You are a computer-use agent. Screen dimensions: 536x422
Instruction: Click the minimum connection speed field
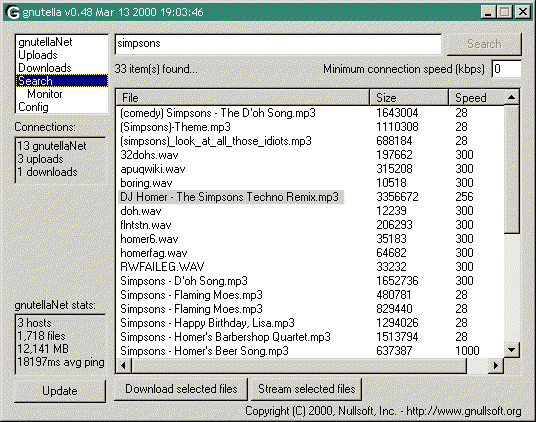point(507,69)
